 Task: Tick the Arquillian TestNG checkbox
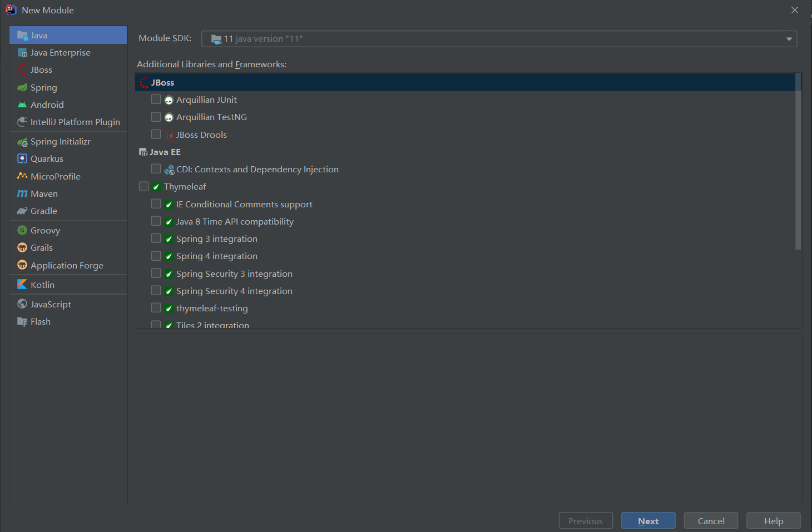tap(156, 117)
